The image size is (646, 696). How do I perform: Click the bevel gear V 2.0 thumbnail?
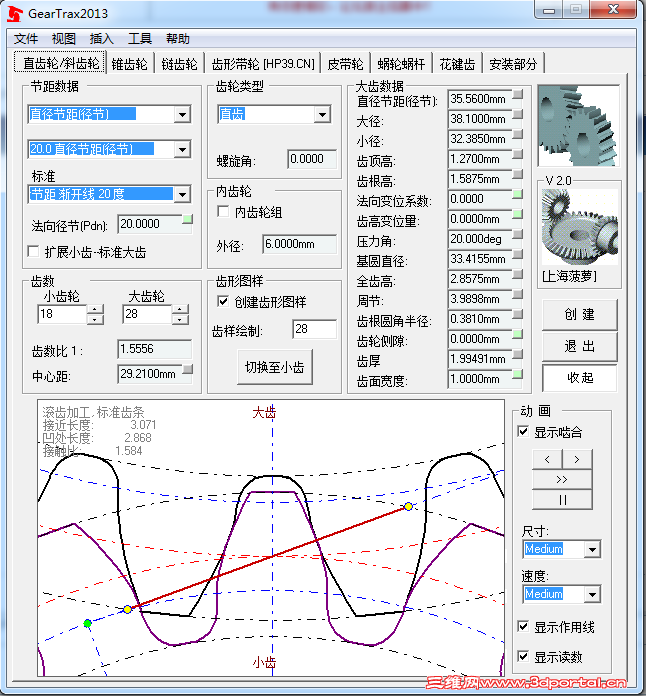[x=579, y=227]
